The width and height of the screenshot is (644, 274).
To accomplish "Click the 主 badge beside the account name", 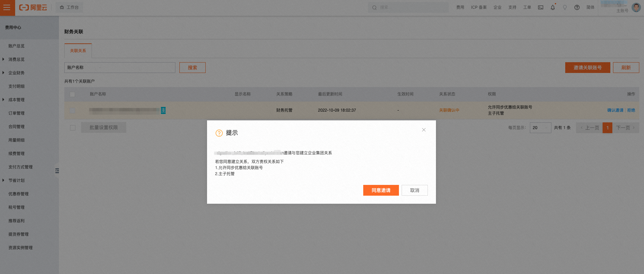I will [x=163, y=110].
